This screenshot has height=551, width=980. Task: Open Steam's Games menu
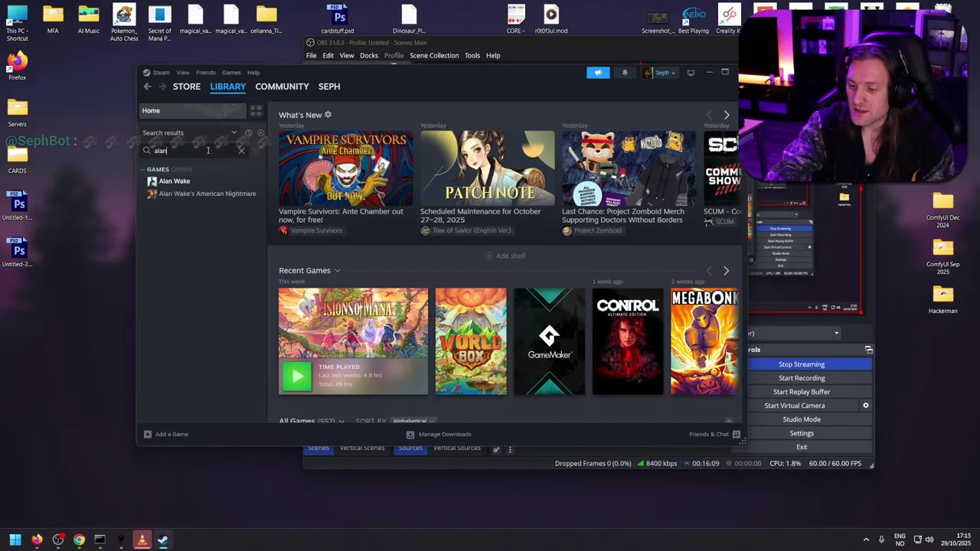[x=231, y=73]
